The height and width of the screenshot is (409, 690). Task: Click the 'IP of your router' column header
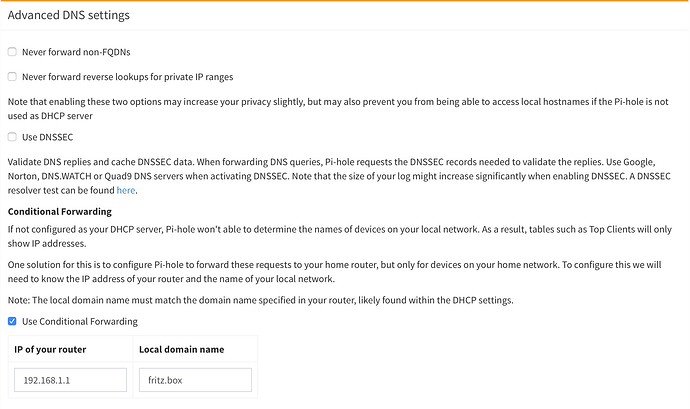[52, 349]
